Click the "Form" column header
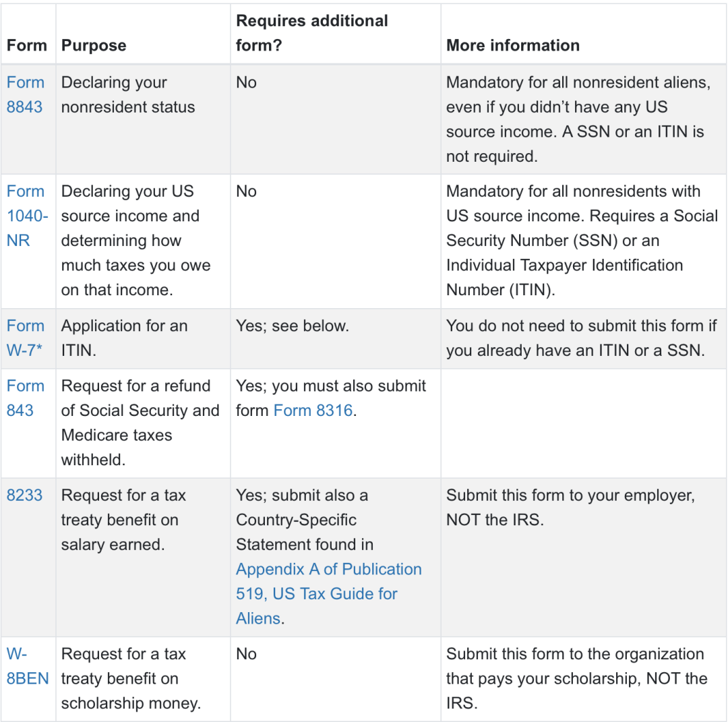 click(27, 45)
